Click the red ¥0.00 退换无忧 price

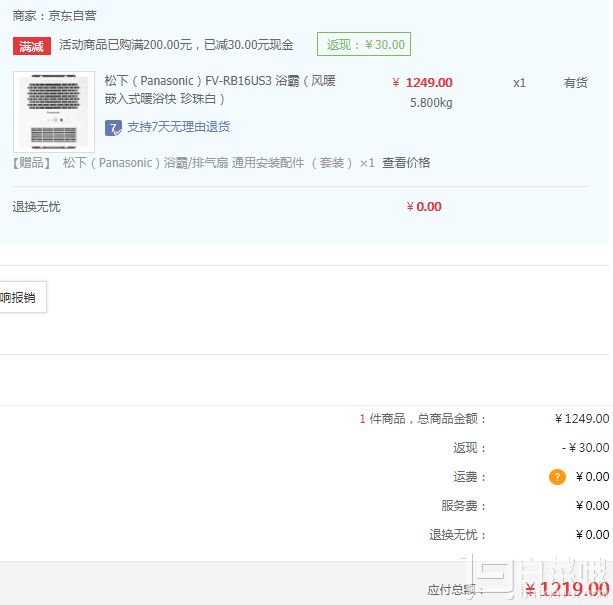click(x=424, y=207)
